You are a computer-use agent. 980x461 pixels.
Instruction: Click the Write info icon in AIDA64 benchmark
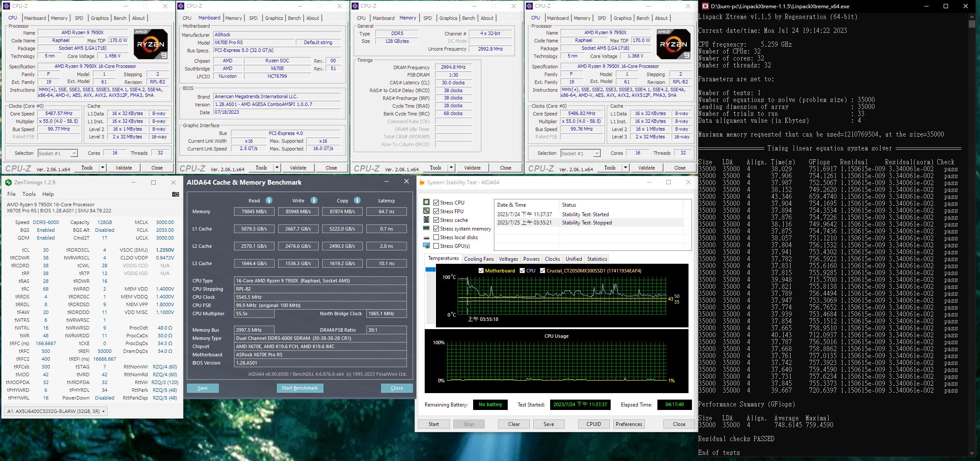[x=314, y=200]
